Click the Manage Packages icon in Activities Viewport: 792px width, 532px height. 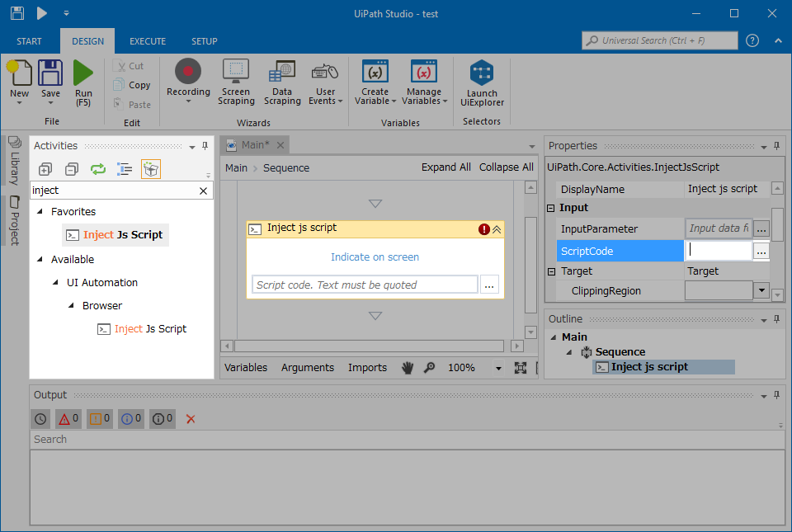pyautogui.click(x=150, y=169)
